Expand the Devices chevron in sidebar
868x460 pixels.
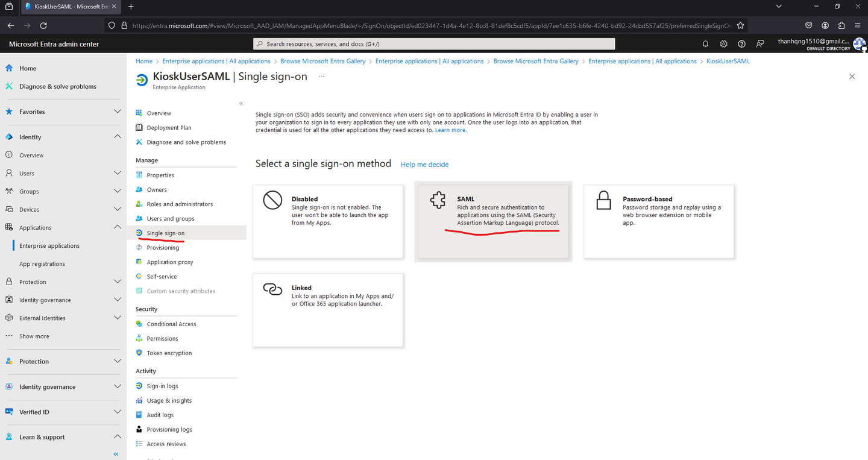tap(118, 209)
